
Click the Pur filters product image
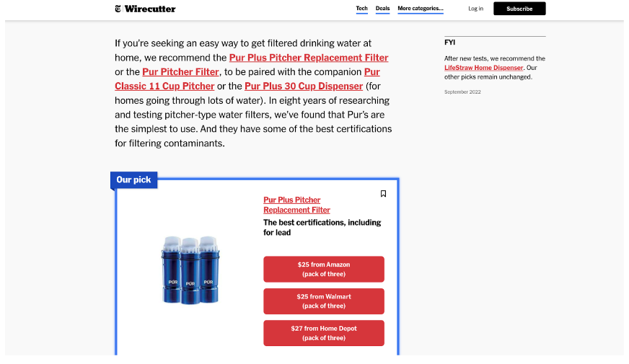click(x=190, y=270)
